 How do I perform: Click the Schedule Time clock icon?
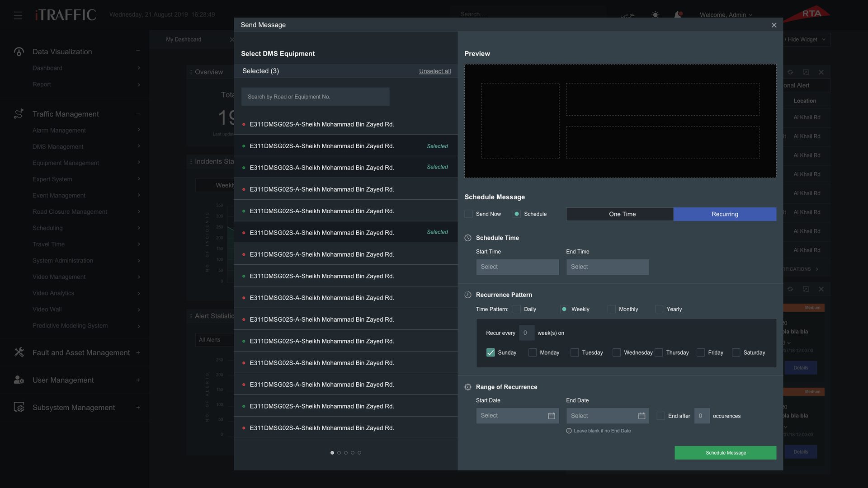468,238
